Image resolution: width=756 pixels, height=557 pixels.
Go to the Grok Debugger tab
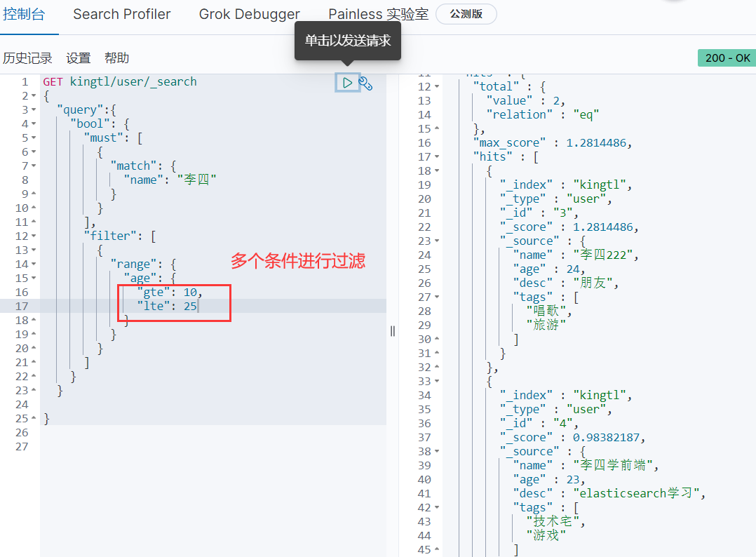pyautogui.click(x=250, y=14)
